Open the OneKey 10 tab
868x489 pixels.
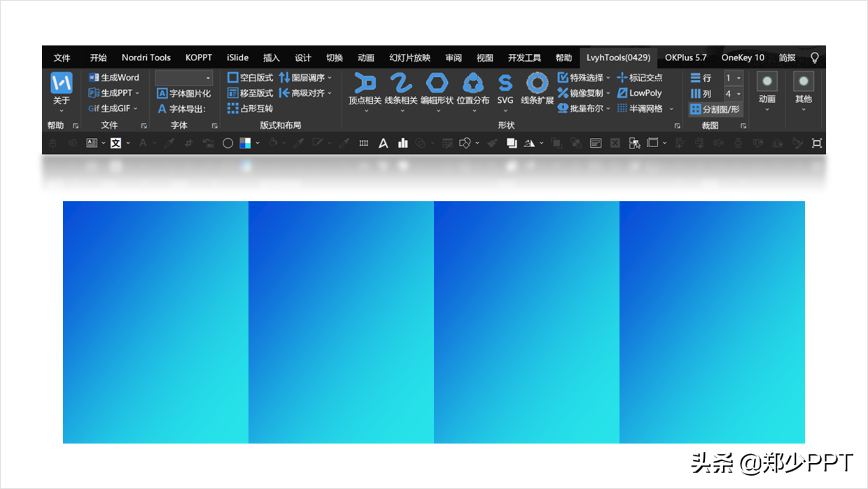click(743, 57)
